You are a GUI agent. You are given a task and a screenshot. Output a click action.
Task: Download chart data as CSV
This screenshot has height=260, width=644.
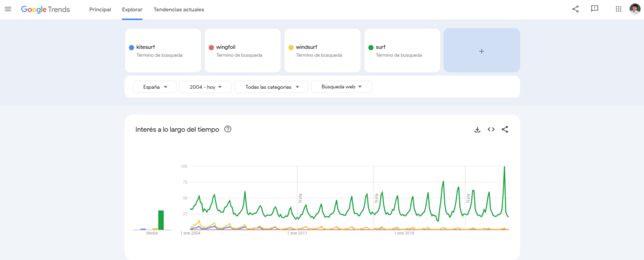coord(477,130)
